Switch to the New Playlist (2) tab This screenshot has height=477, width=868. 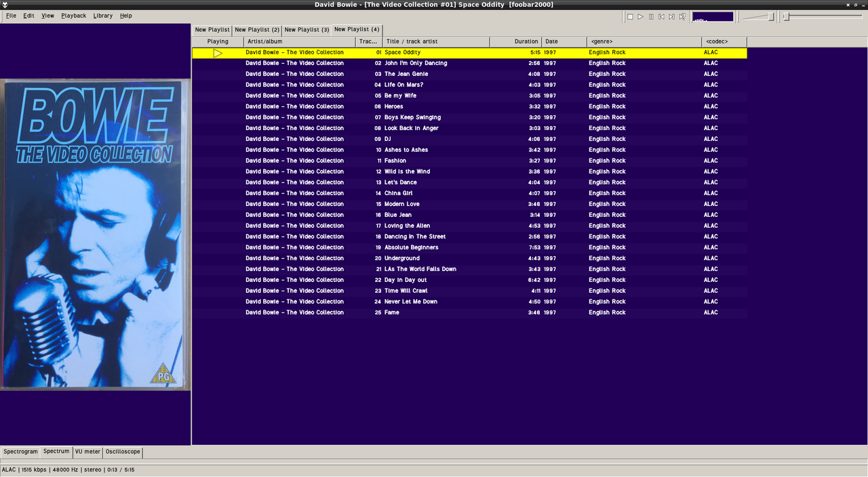coord(257,30)
